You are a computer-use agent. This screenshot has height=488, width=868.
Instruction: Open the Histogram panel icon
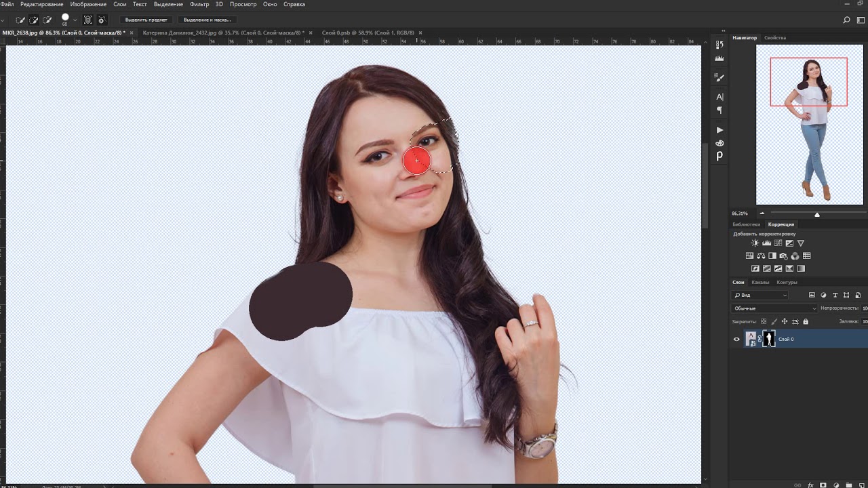719,60
